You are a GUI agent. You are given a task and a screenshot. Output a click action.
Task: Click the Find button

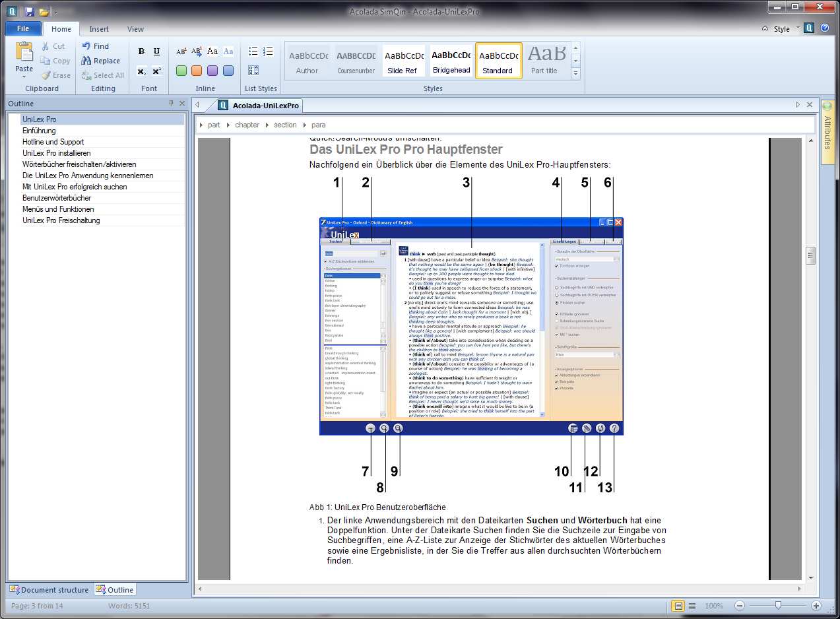pyautogui.click(x=96, y=46)
